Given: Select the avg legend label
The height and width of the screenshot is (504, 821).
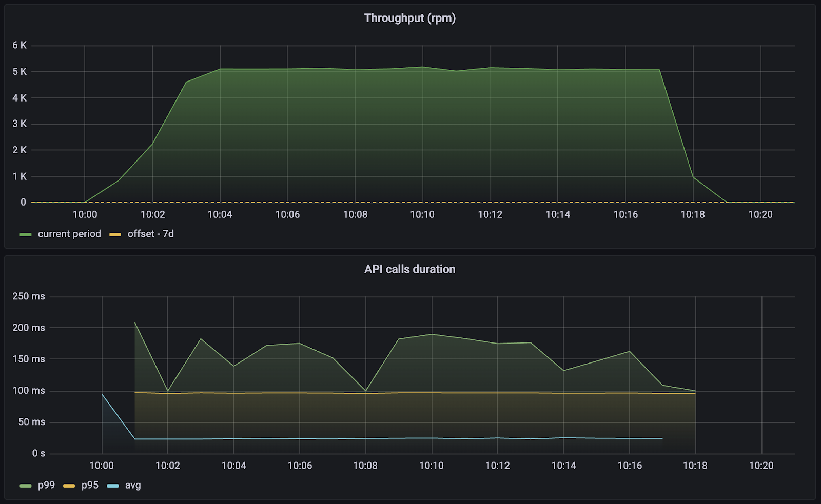Looking at the screenshot, I should coord(132,485).
